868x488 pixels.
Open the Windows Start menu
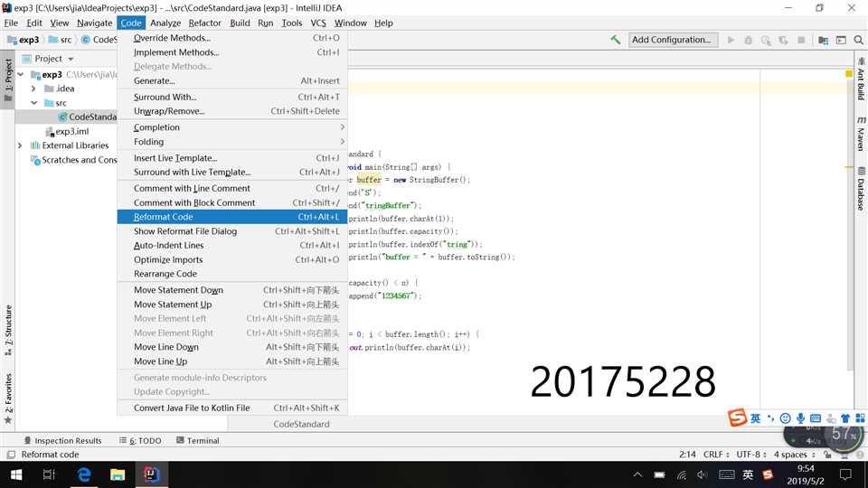16,474
